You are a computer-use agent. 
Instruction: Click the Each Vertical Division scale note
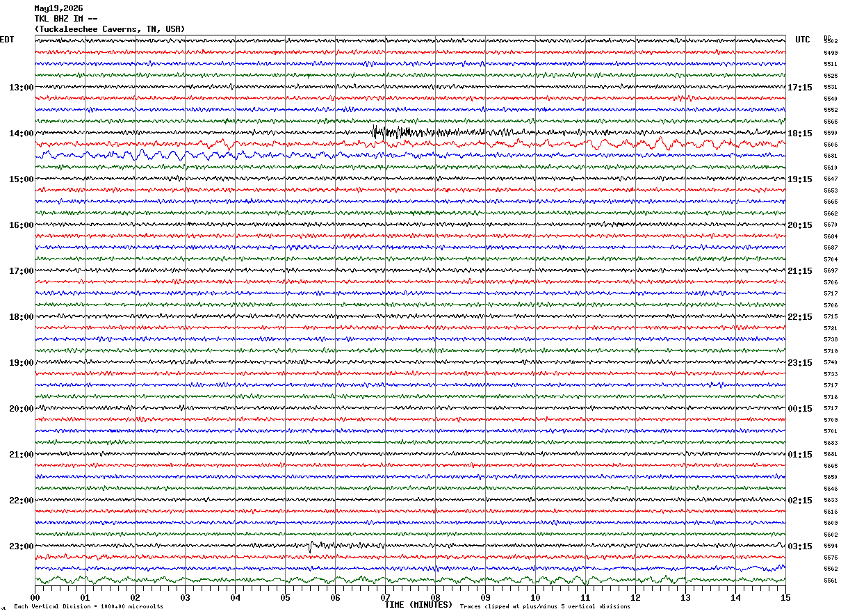[x=88, y=606]
